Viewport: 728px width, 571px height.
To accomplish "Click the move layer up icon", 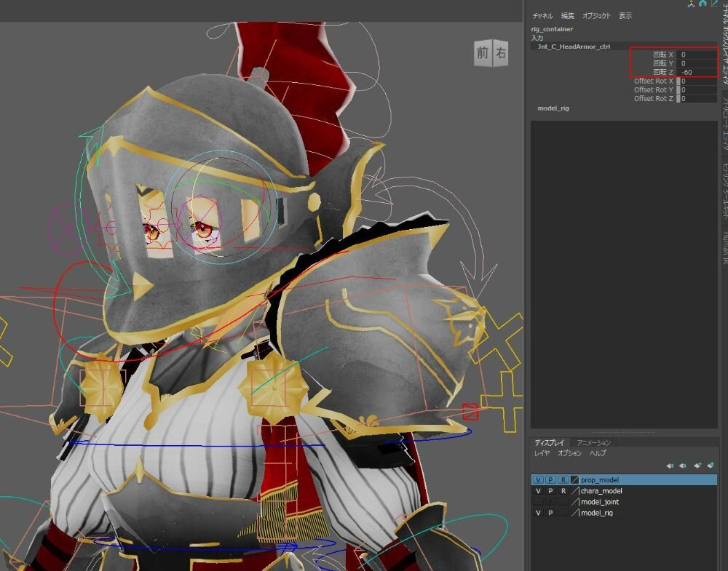I will (x=670, y=466).
